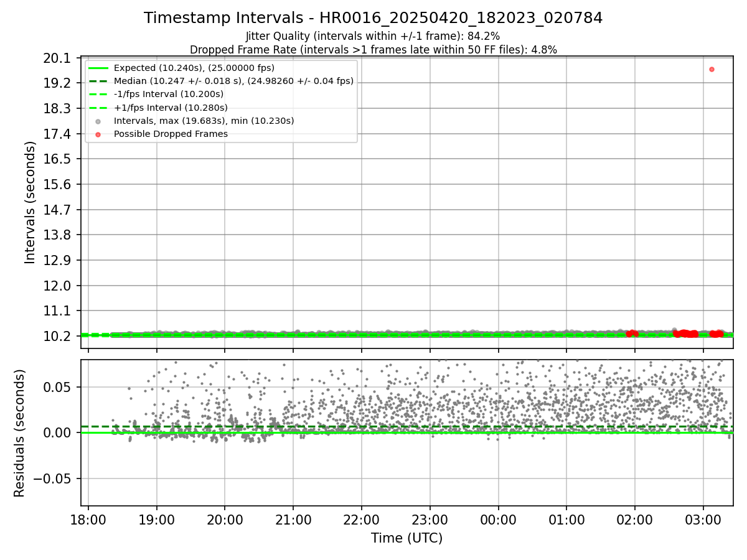
Task: Click the red dropped-frame cluster between 02:30 and 03:00
Action: coord(685,334)
